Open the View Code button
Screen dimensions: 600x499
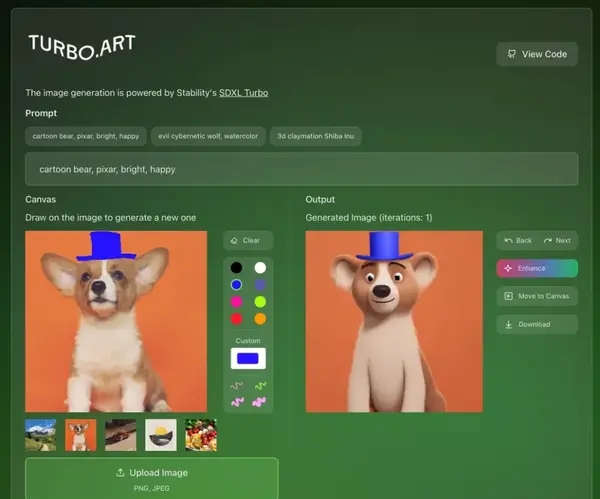(537, 54)
